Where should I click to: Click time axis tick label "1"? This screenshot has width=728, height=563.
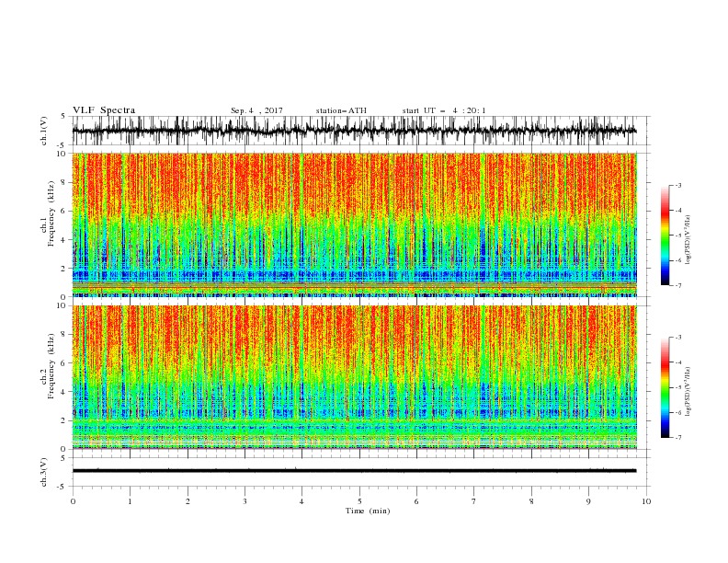pos(130,501)
